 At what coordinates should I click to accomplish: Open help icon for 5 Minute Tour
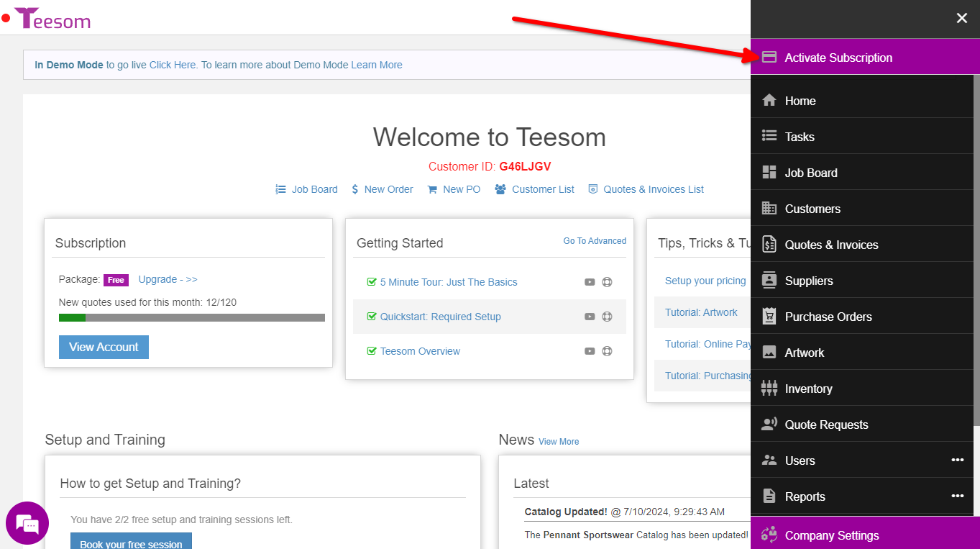(607, 282)
